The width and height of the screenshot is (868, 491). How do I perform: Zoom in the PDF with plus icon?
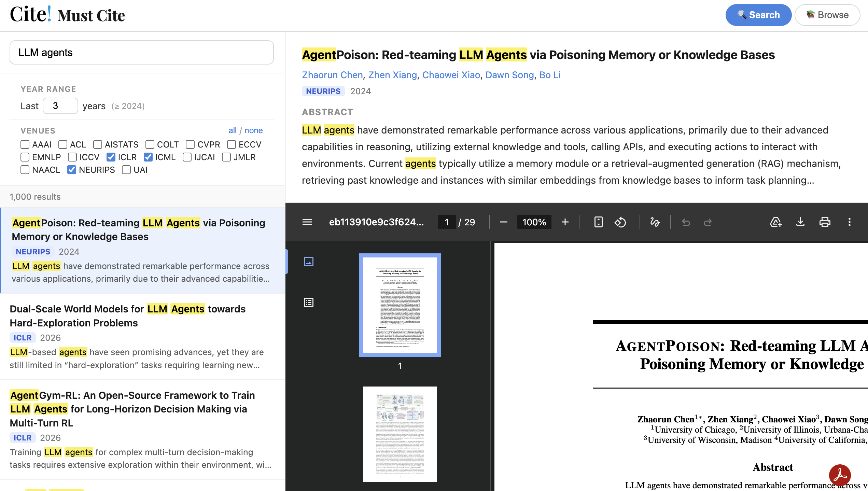click(x=565, y=222)
